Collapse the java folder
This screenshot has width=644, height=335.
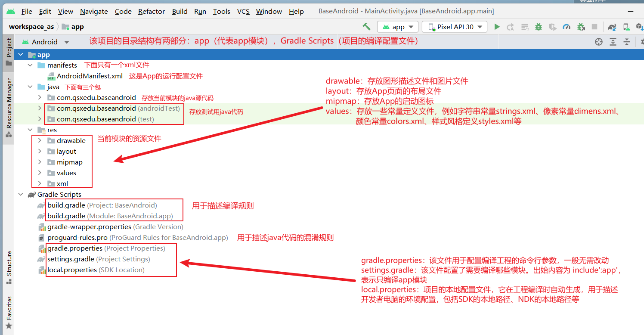[30, 87]
